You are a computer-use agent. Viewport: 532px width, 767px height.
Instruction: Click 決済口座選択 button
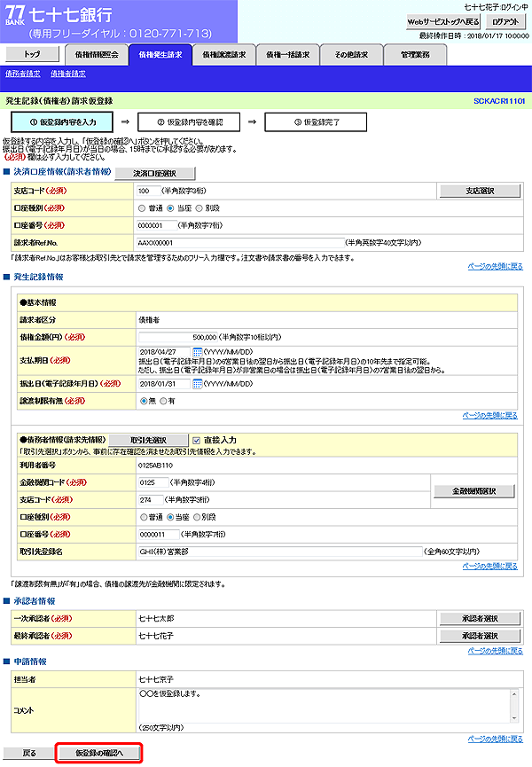pyautogui.click(x=155, y=174)
